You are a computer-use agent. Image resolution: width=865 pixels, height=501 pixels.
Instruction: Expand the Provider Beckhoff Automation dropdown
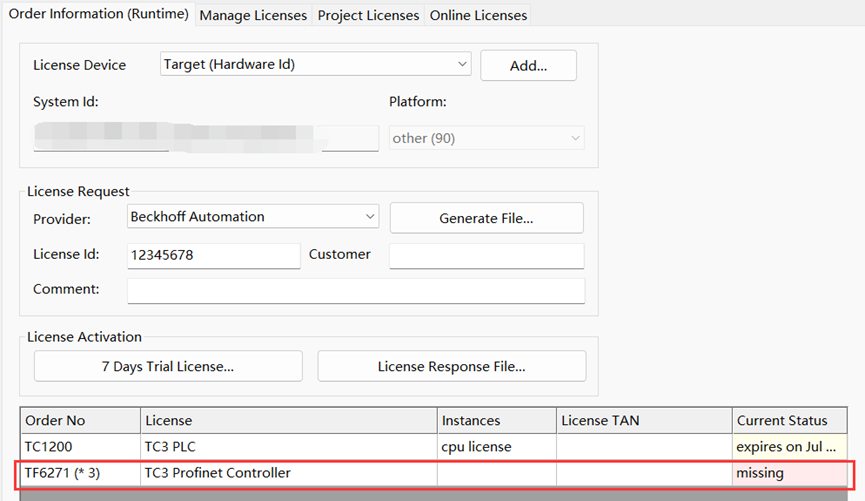253,216
